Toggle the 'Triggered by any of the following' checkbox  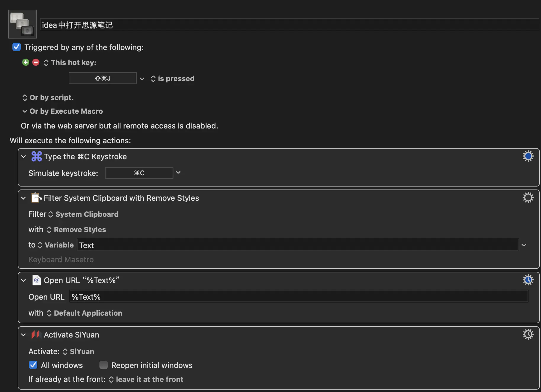[17, 47]
